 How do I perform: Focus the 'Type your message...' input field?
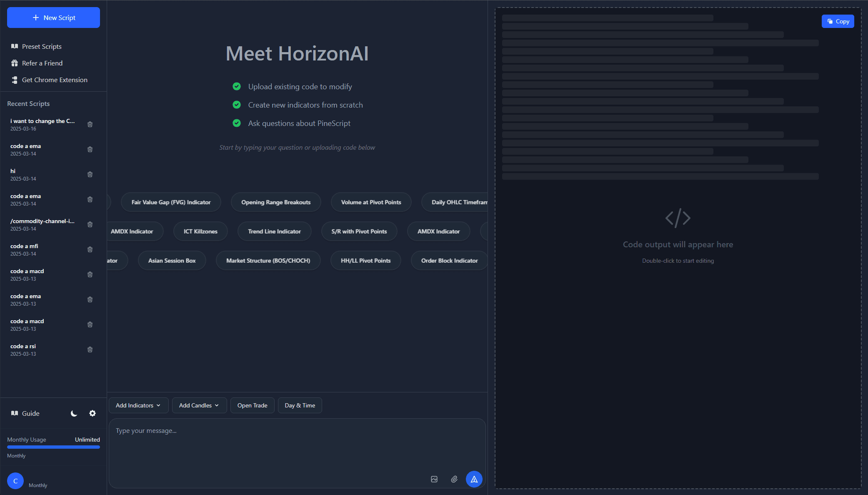(x=297, y=453)
